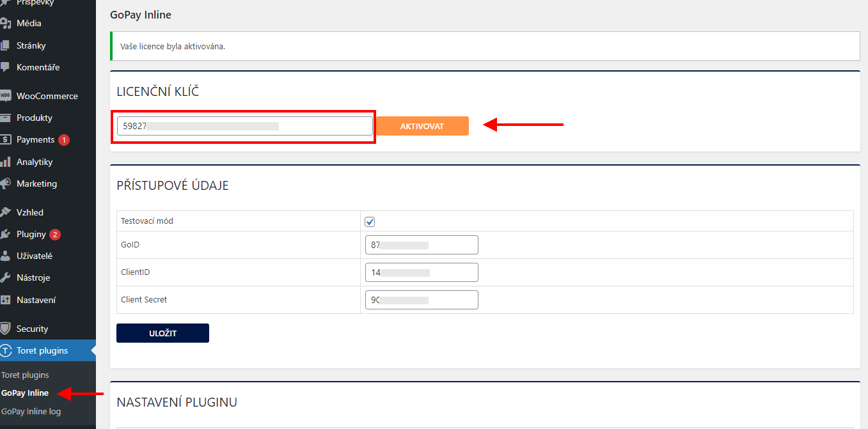Click the ULOŽIT save button
The width and height of the screenshot is (868, 429).
[162, 333]
